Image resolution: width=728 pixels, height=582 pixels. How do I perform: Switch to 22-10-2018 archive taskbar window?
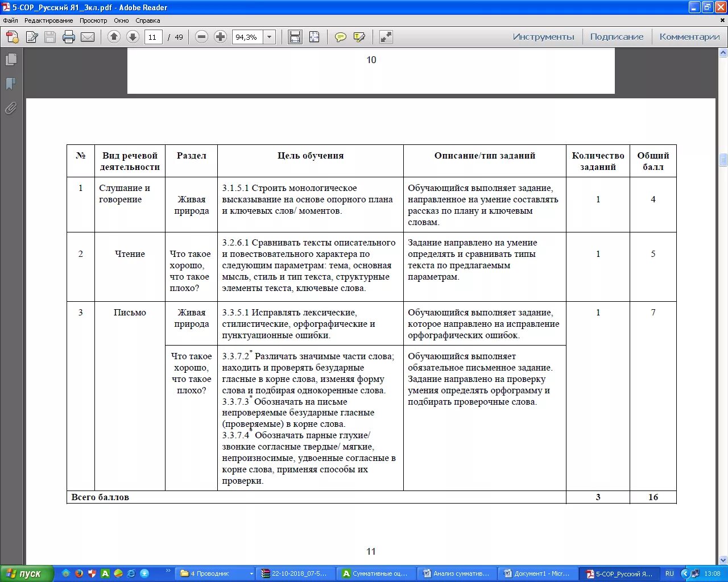pyautogui.click(x=296, y=573)
